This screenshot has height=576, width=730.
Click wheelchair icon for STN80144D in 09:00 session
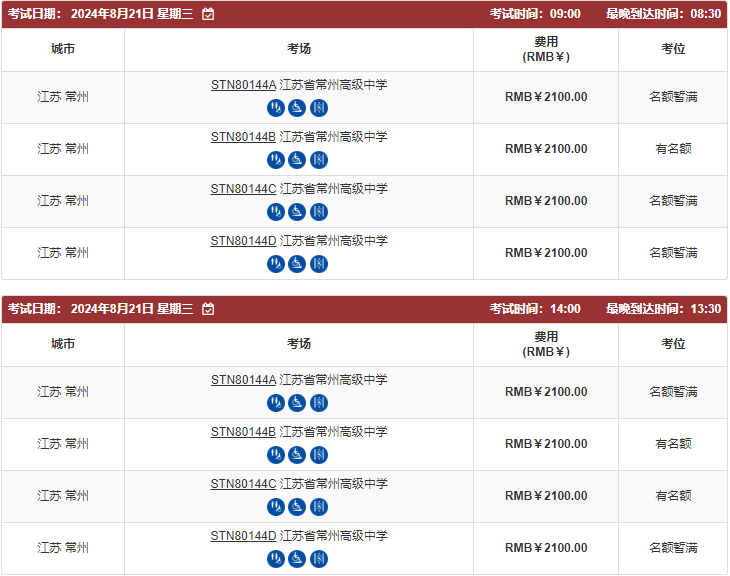pyautogui.click(x=297, y=264)
